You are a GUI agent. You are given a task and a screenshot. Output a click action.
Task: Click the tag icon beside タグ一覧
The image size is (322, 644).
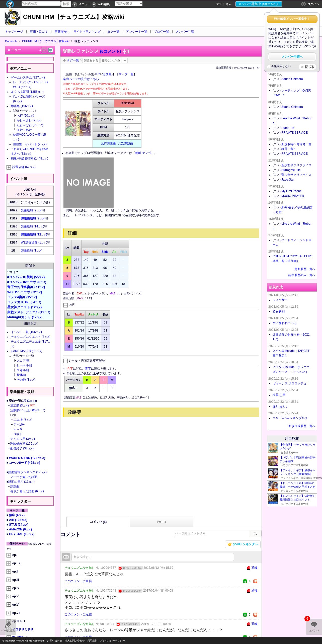pyautogui.click(x=64, y=60)
